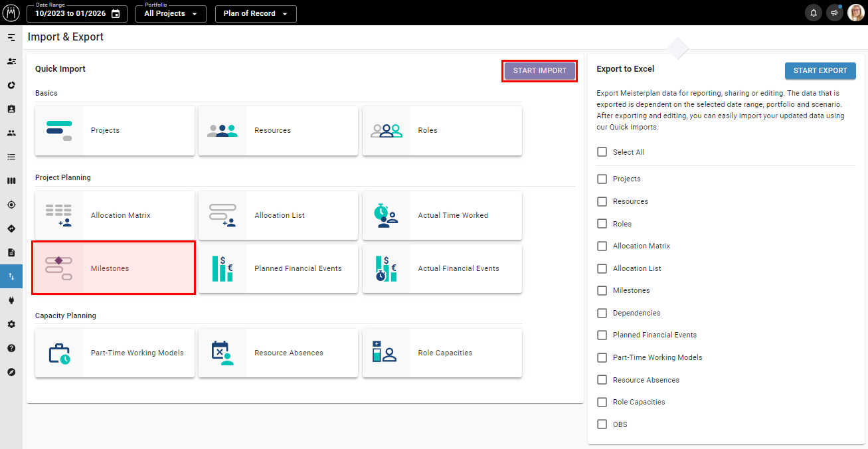868x449 pixels.
Task: Click the Basics section label
Action: click(46, 94)
